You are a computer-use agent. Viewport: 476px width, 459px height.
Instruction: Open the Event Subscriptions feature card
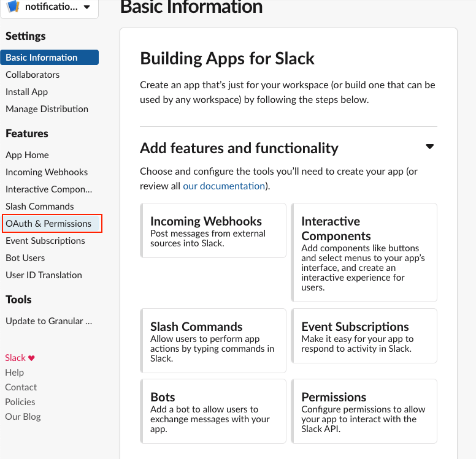364,336
